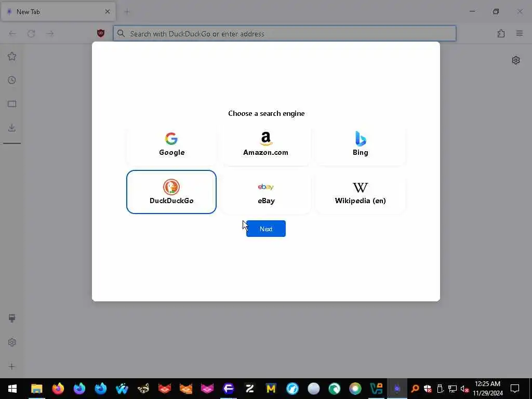Open the Z icon app in taskbar
The height and width of the screenshot is (399, 532).
(250, 389)
